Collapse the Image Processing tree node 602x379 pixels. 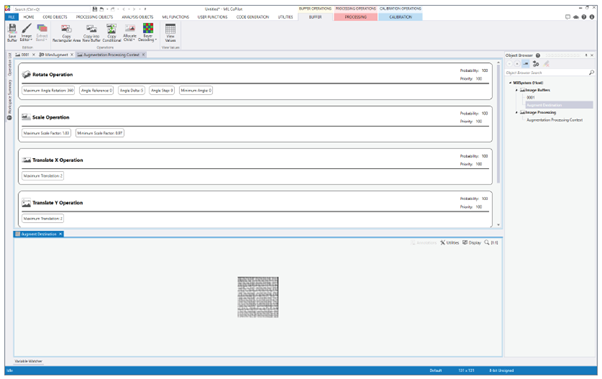516,113
